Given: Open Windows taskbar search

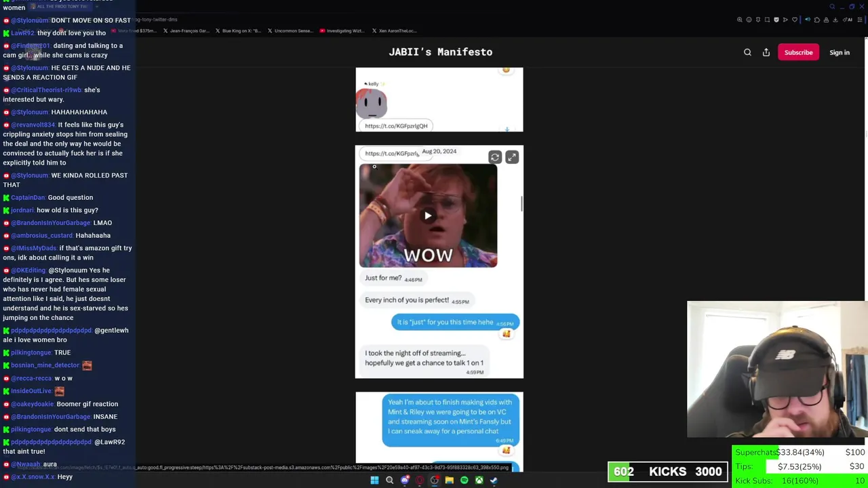Looking at the screenshot, I should [x=389, y=481].
